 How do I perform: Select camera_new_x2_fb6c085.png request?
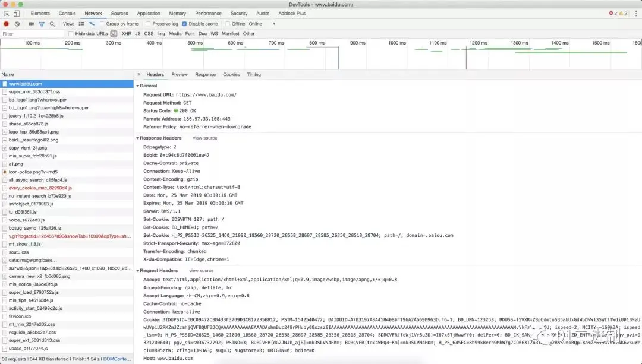point(67,276)
